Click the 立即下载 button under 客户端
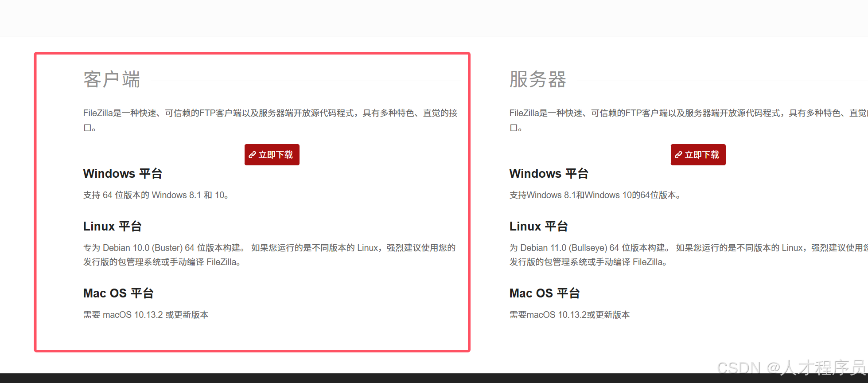Viewport: 868px width, 383px height. coord(272,155)
